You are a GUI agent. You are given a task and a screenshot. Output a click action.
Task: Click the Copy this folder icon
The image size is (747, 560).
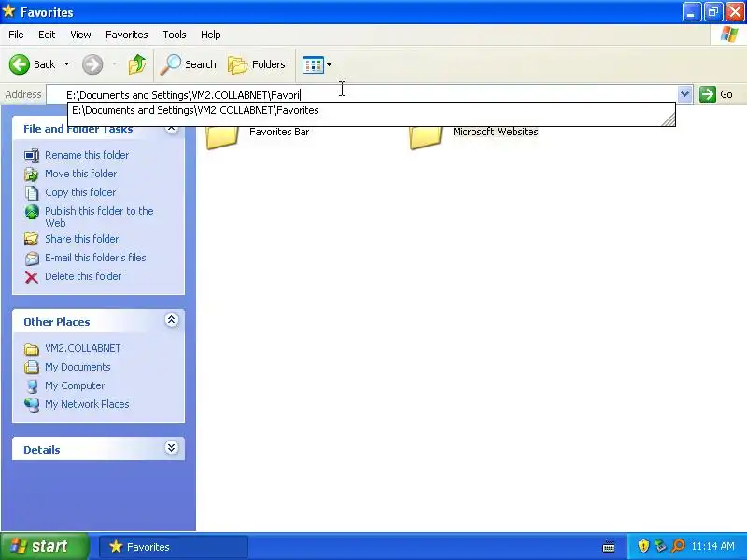tap(32, 193)
